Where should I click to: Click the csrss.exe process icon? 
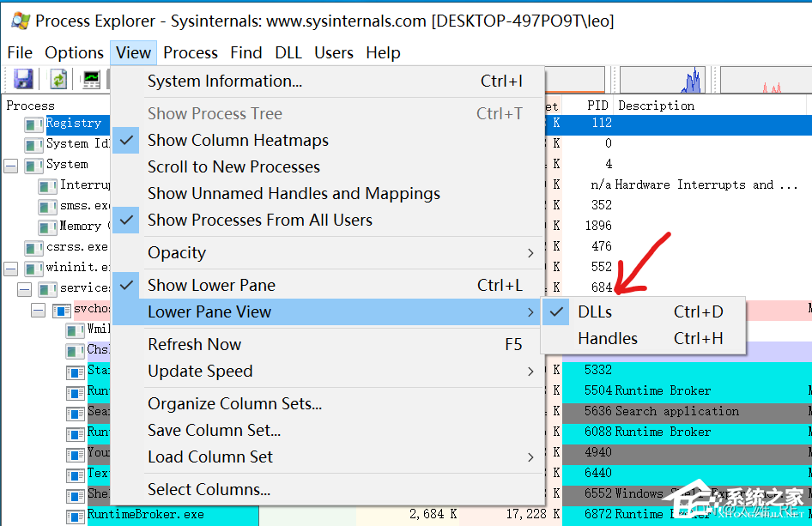tap(34, 247)
